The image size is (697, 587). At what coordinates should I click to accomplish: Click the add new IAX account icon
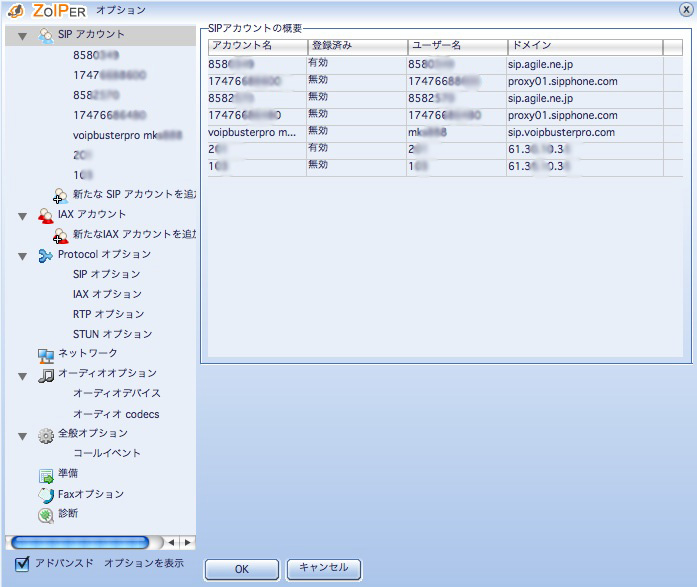point(60,236)
